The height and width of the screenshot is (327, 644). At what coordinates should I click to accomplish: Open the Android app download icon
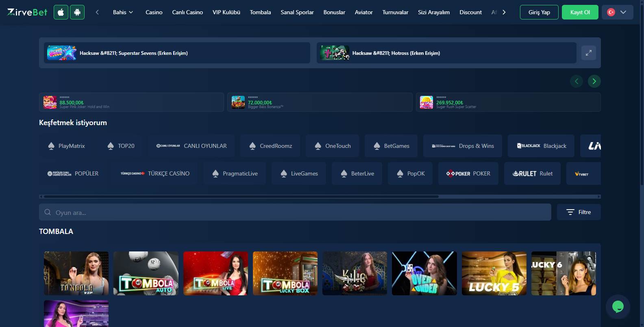click(x=77, y=12)
